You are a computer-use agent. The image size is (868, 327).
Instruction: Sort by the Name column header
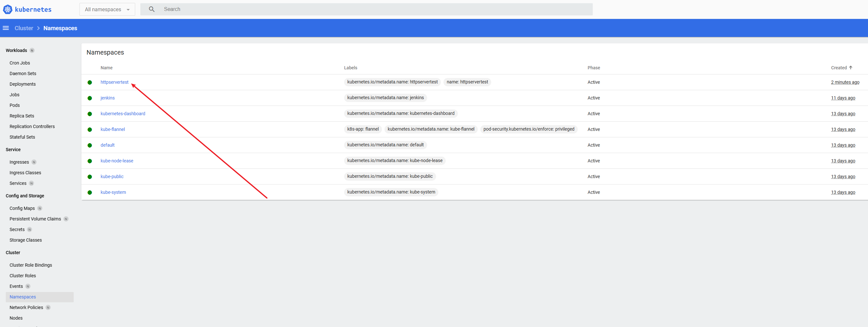(106, 68)
